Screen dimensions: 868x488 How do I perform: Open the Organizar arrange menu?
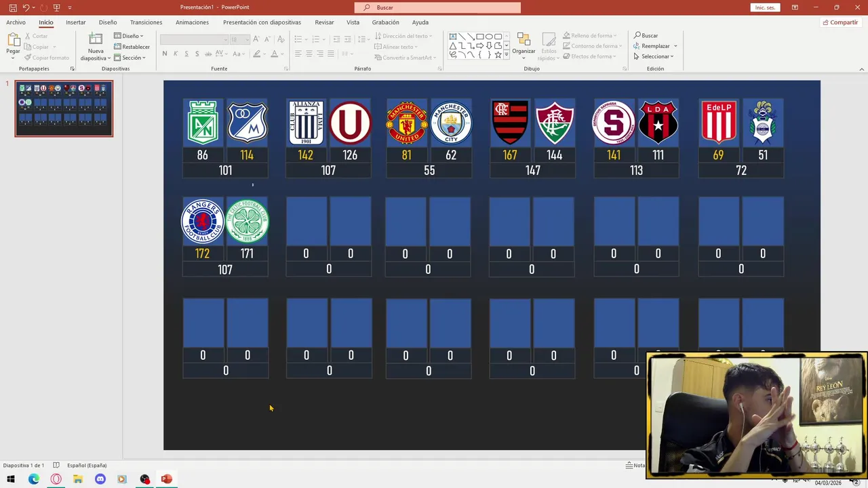click(x=524, y=46)
